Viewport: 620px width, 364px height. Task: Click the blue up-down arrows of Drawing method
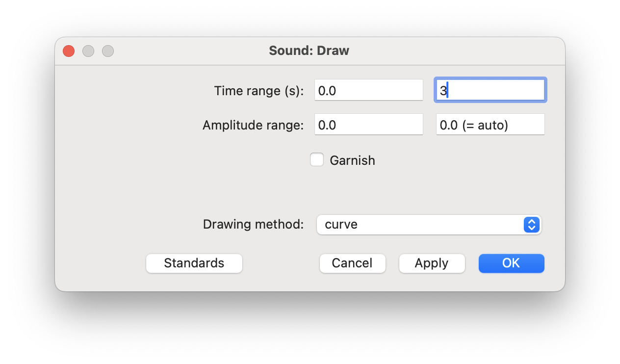click(532, 225)
